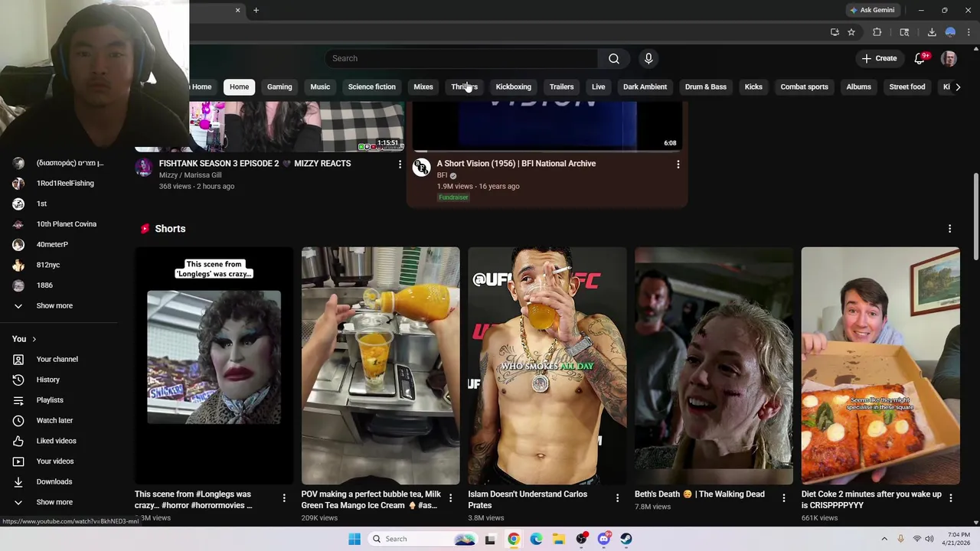Click the page vertical scrollbar
Screen dimensions: 980x551
coord(975,217)
